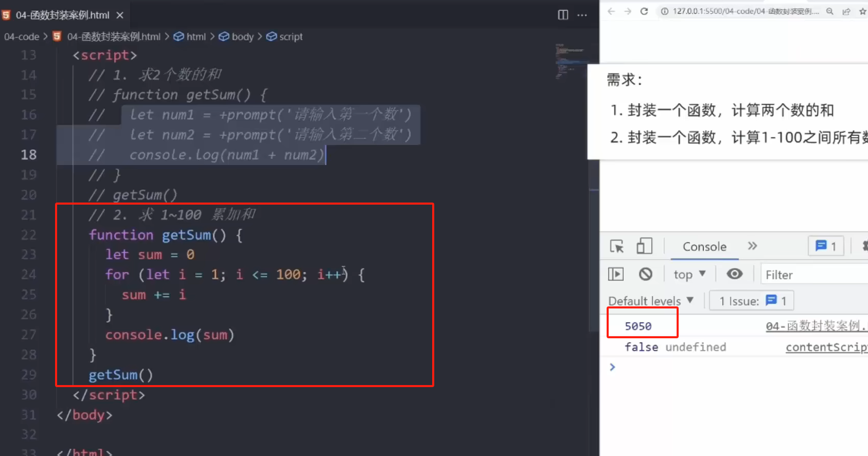Click line number 18 in the gutter
The width and height of the screenshot is (868, 456).
pyautogui.click(x=29, y=155)
